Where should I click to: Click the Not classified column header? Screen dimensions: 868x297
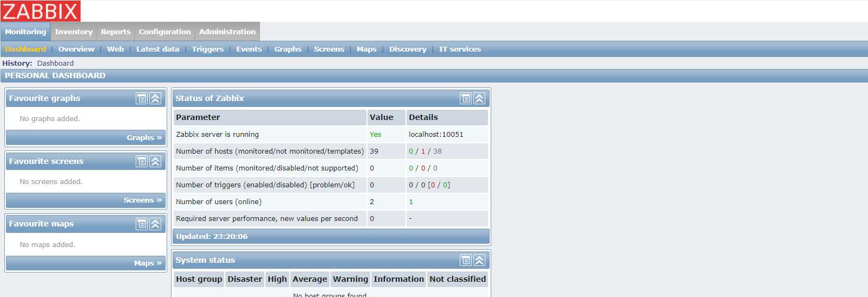[458, 279]
